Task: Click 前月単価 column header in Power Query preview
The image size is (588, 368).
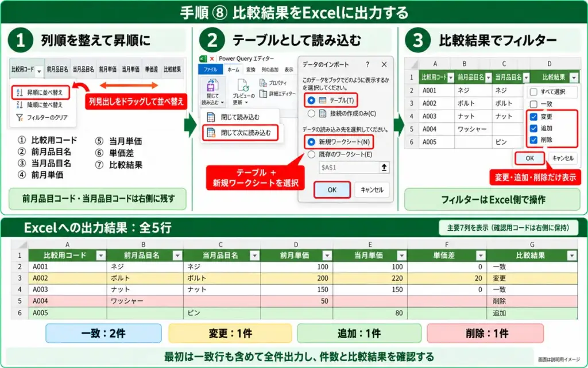Action: [107, 69]
